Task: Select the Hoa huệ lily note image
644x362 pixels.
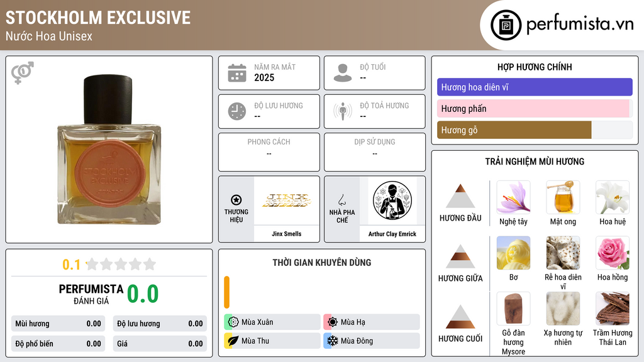Action: pyautogui.click(x=613, y=197)
